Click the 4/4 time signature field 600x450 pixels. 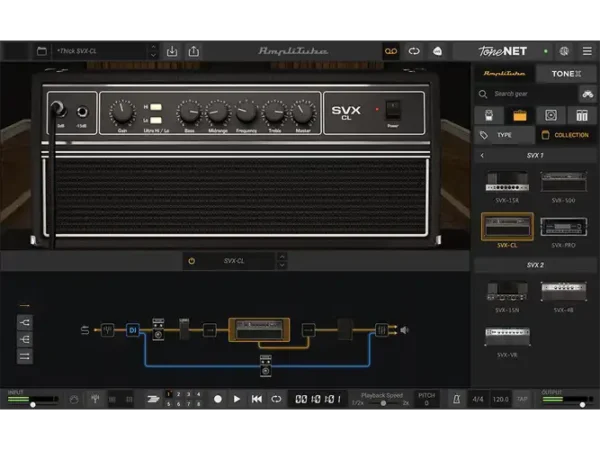pyautogui.click(x=478, y=399)
